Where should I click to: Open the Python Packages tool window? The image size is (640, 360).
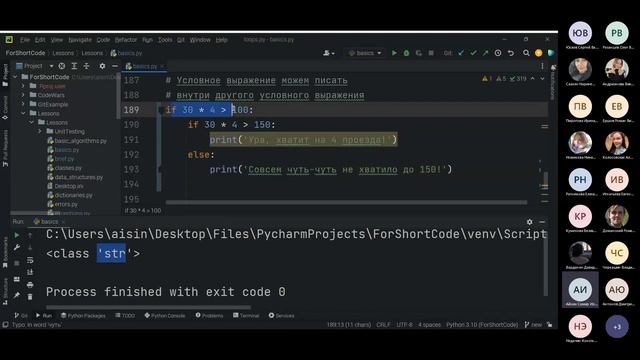[x=83, y=316]
